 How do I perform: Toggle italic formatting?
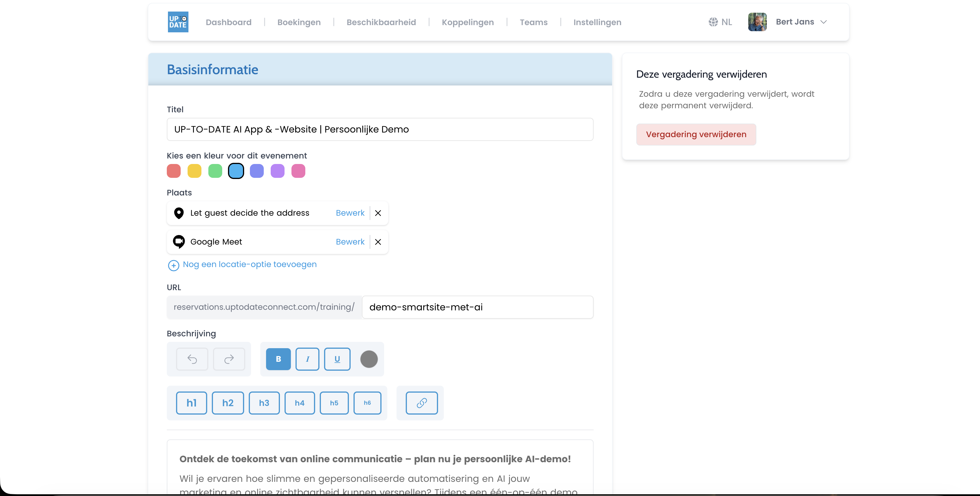(307, 359)
